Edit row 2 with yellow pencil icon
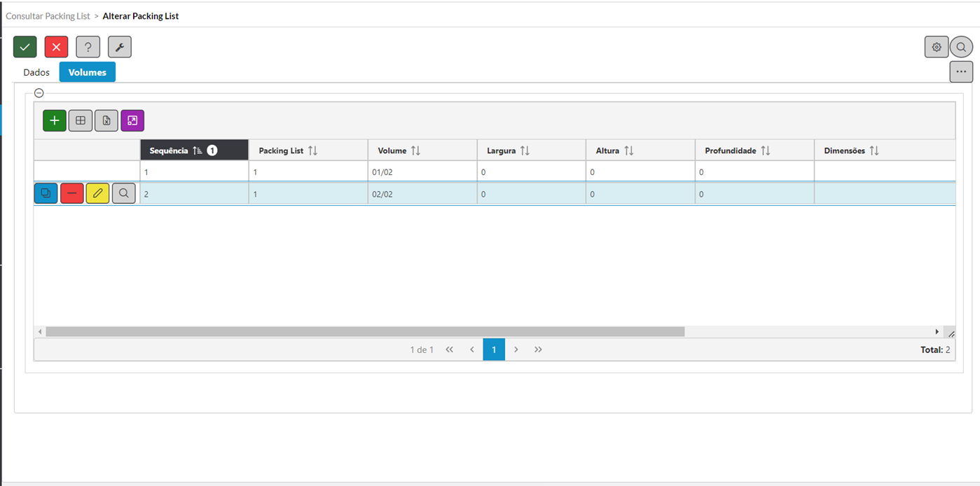The width and height of the screenshot is (980, 486). [x=98, y=194]
